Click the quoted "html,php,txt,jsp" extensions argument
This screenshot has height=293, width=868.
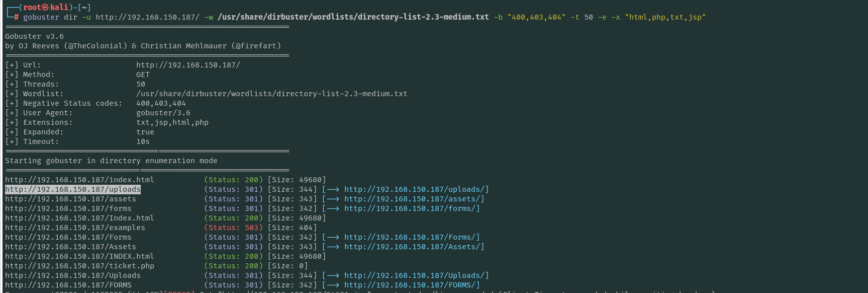[x=665, y=17]
